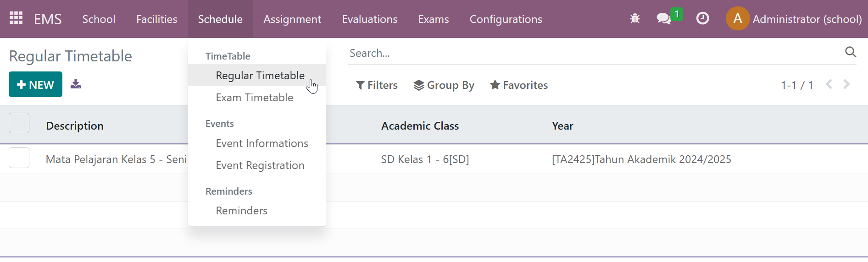The image size is (868, 262).
Task: Open the conversations chat icon
Action: (x=663, y=19)
